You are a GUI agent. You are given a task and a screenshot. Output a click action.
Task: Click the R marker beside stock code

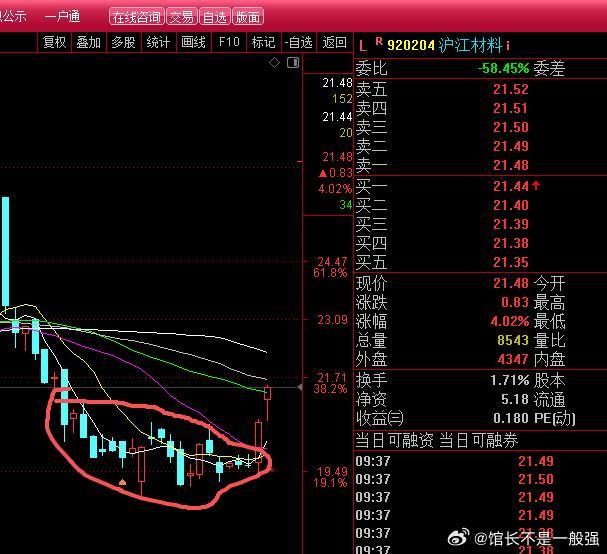[x=379, y=41]
